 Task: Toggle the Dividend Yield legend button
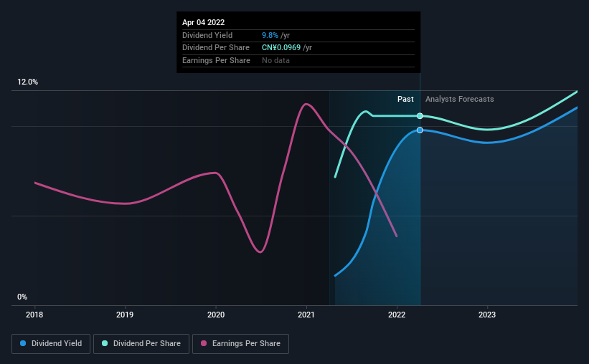coord(51,344)
